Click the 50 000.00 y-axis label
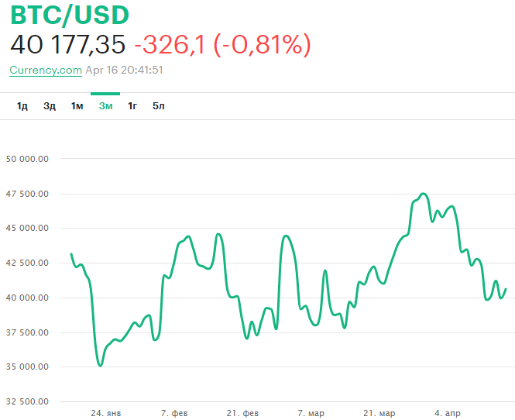515x420 pixels. (x=27, y=159)
